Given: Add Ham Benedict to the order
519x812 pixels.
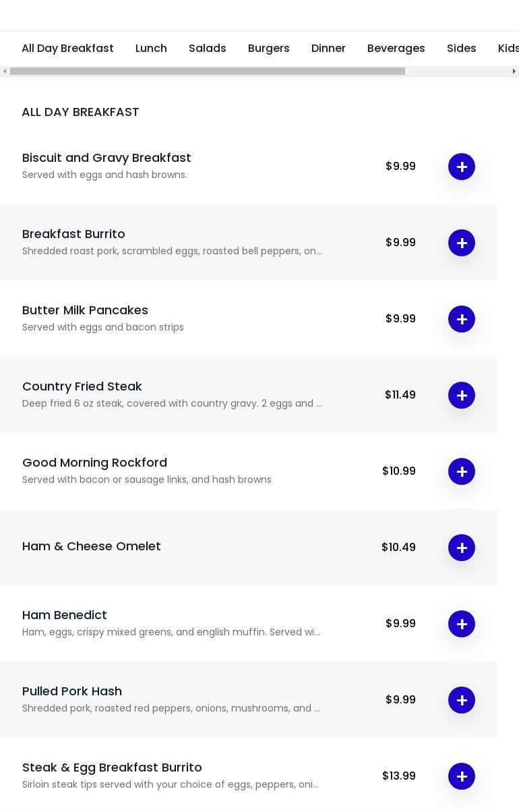Looking at the screenshot, I should [x=462, y=624].
